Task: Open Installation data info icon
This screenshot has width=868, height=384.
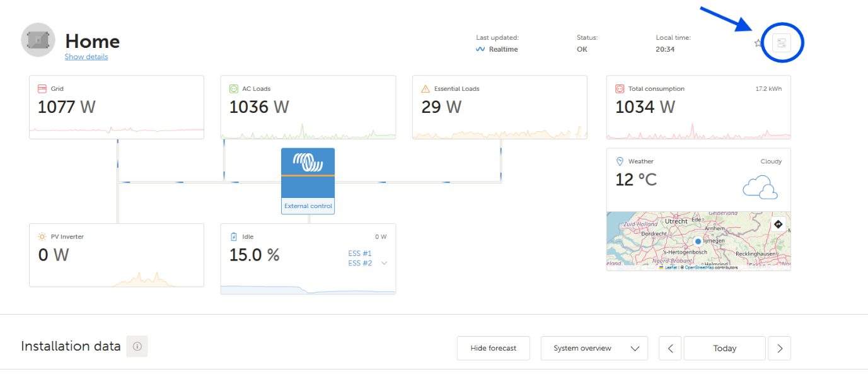Action: click(137, 346)
